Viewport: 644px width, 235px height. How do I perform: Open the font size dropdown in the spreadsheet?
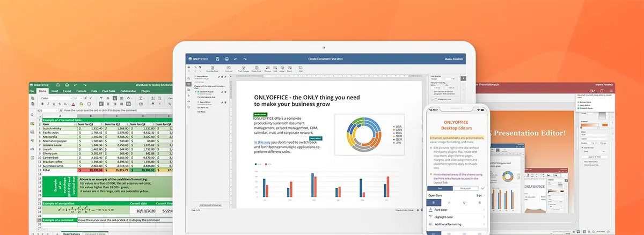[x=78, y=98]
